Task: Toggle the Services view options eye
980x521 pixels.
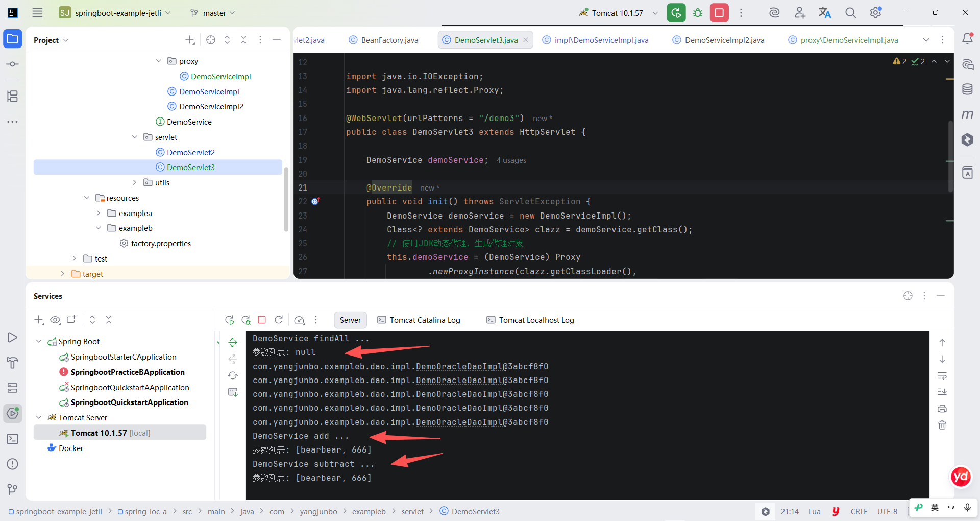Action: click(x=55, y=320)
